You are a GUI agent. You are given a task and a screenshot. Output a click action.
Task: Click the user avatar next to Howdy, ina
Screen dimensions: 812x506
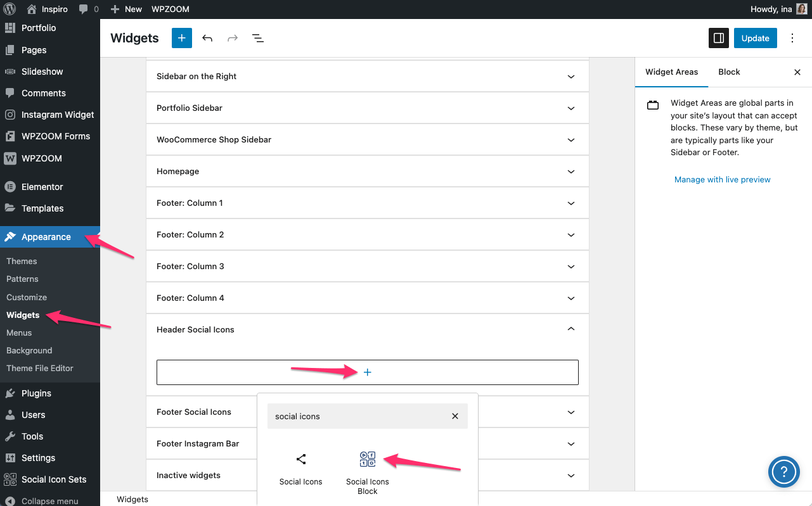(x=801, y=9)
